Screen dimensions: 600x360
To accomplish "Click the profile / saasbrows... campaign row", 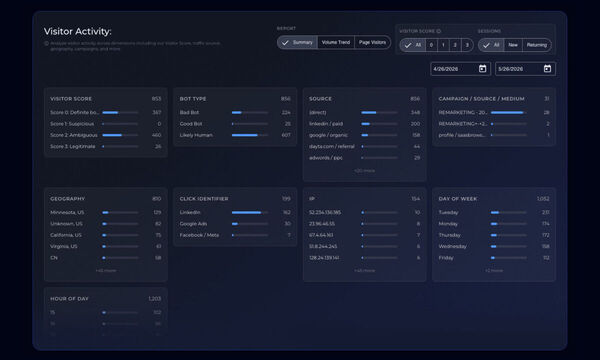I will click(494, 135).
